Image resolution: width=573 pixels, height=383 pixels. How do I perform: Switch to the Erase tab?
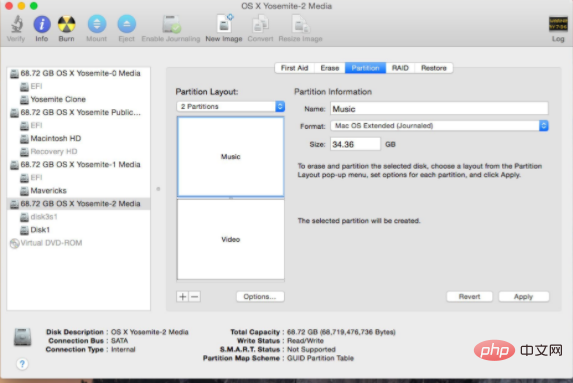click(330, 68)
